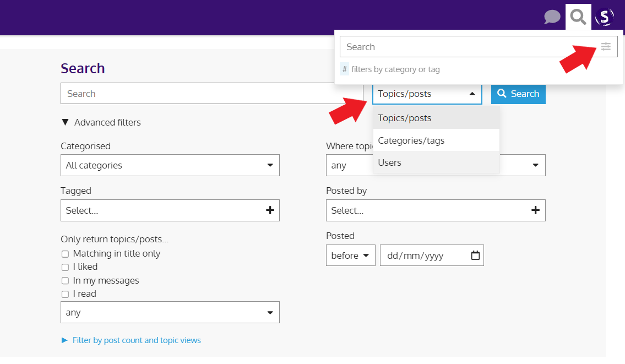
Task: Click the plus icon in Tagged field
Action: (270, 210)
